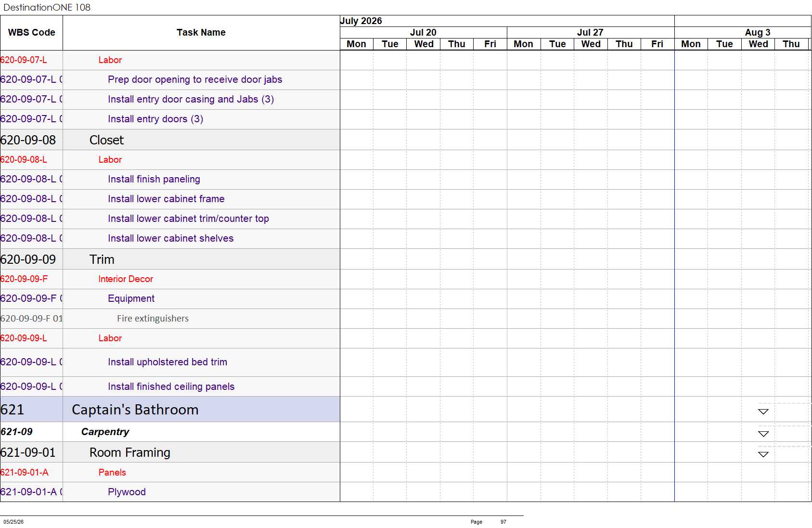Select the 'Fire extinguishers' item

pos(153,319)
